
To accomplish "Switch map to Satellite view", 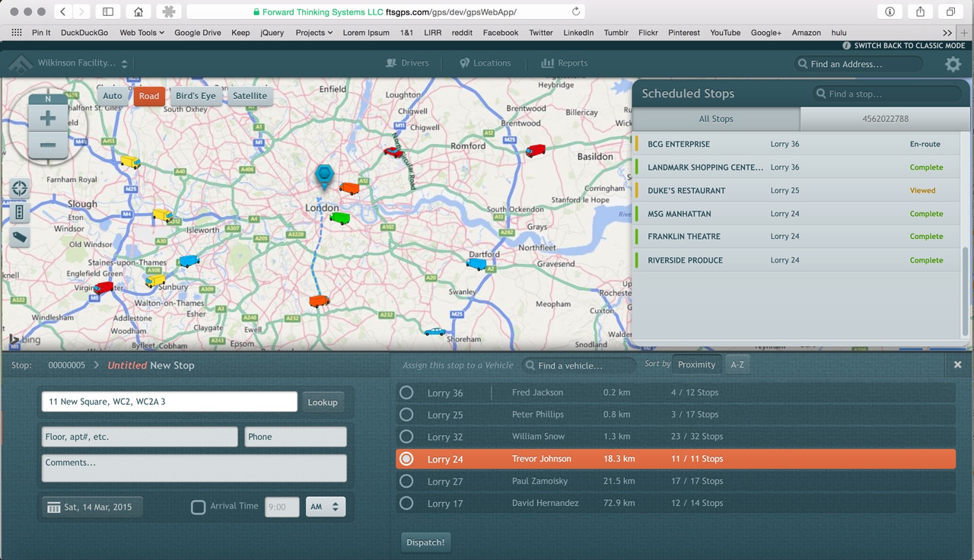I will [250, 96].
